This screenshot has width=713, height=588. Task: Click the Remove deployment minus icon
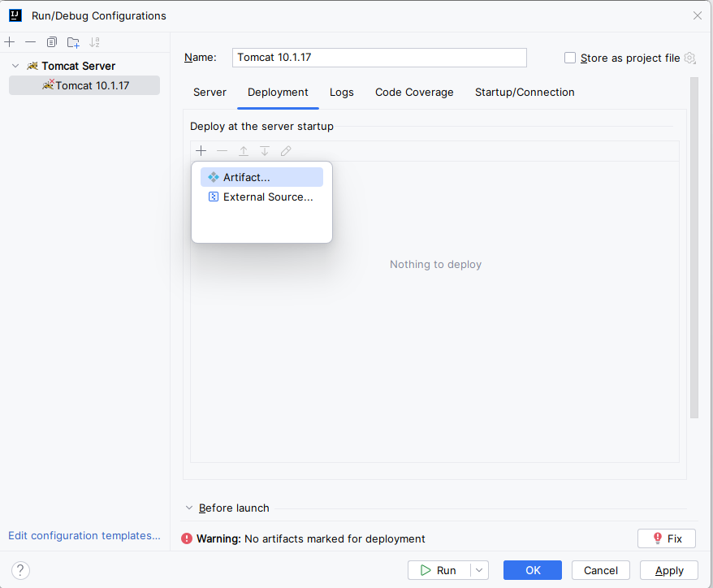(x=223, y=151)
